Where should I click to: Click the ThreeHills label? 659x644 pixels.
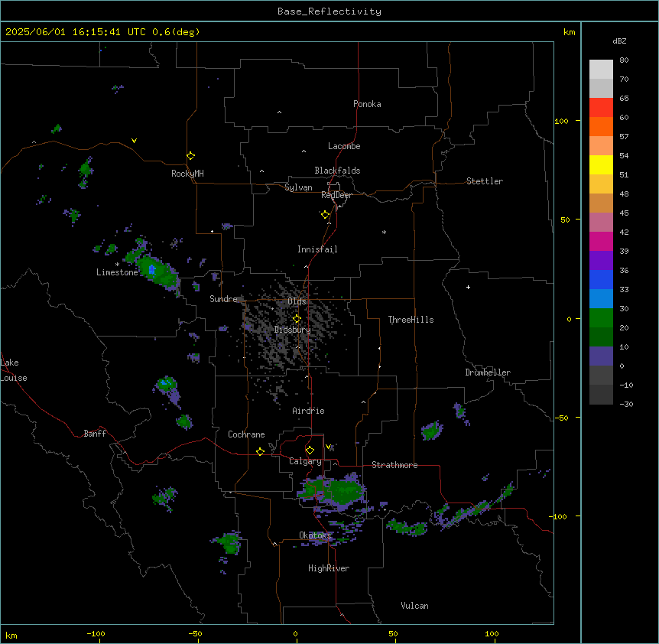pos(411,320)
